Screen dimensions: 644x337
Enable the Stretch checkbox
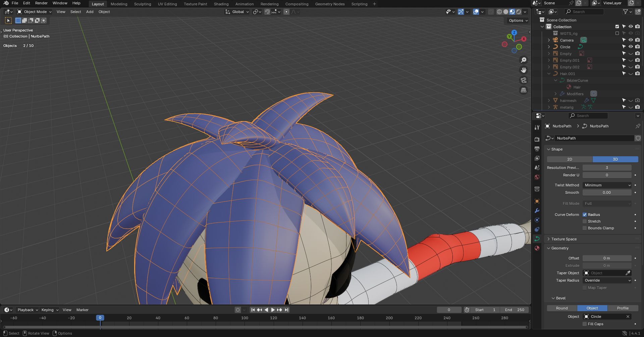[x=585, y=221]
